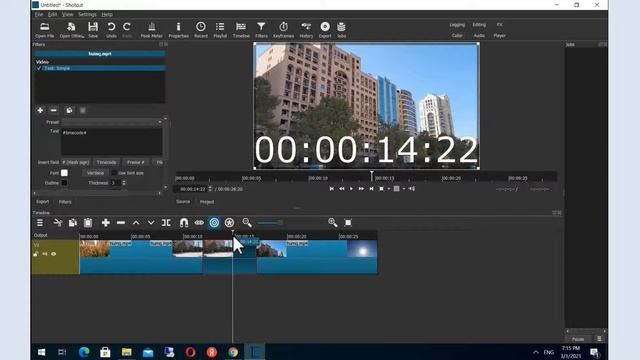This screenshot has height=360, width=640.
Task: Click the Pause button in Jobs panel
Action: (x=578, y=339)
